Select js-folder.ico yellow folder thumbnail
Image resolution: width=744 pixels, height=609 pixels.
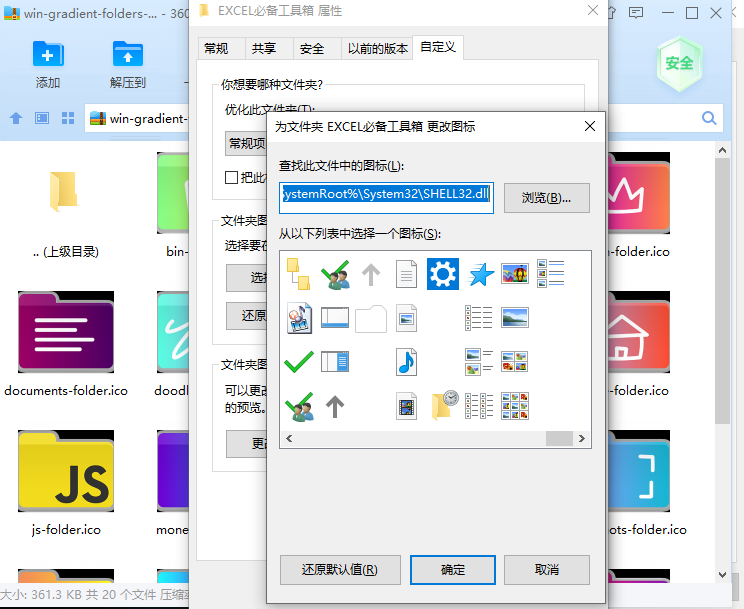point(66,471)
